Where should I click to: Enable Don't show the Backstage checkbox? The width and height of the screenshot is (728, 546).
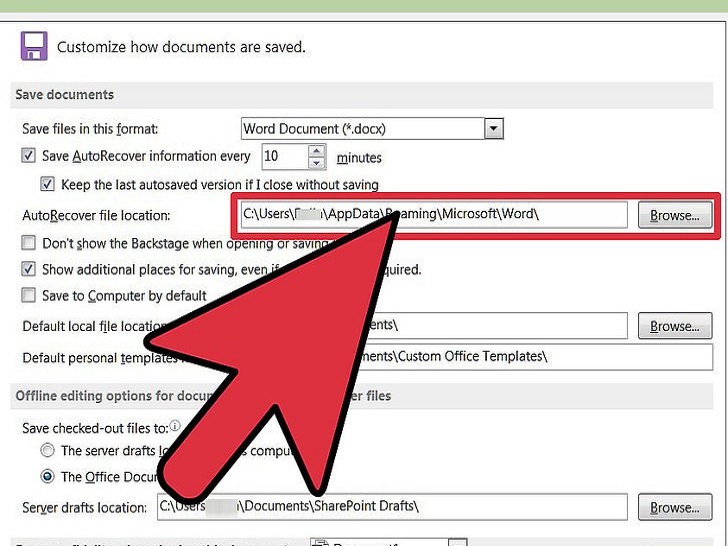tap(28, 243)
